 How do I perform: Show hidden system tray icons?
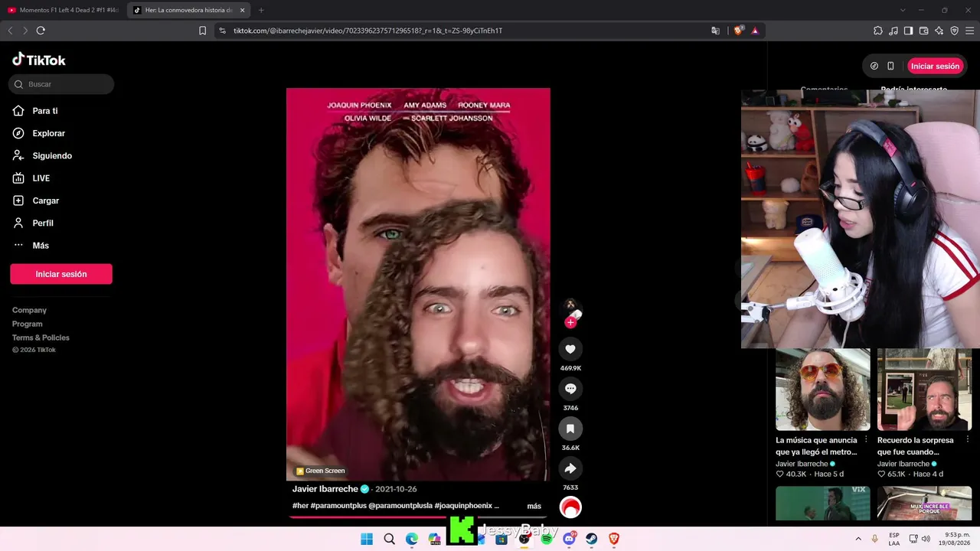(858, 539)
